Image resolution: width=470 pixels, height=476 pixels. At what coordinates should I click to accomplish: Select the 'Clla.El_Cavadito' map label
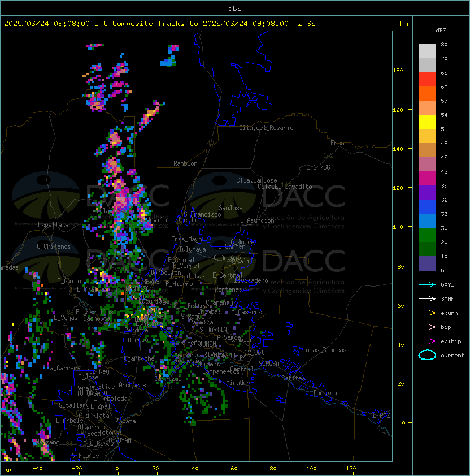(x=285, y=187)
